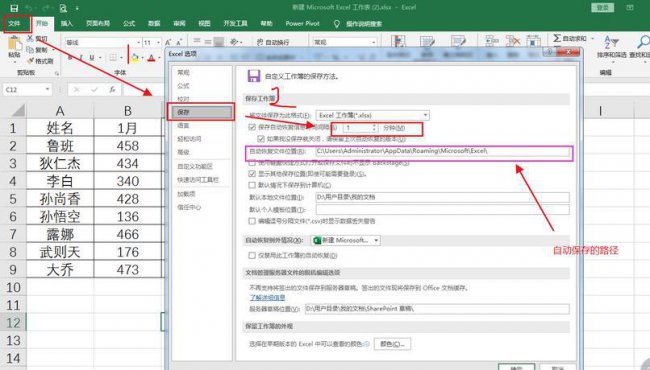Viewport: 650px width, 370px height.
Task: Click the Insert Function fx icon
Action: pyautogui.click(x=112, y=89)
